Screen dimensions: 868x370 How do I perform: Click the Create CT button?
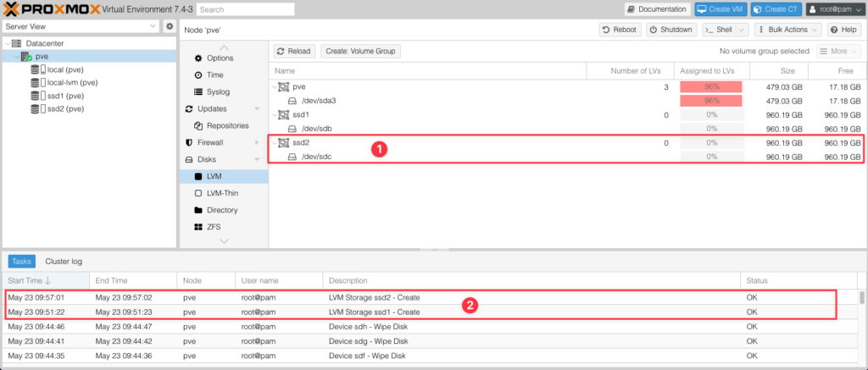pos(776,9)
